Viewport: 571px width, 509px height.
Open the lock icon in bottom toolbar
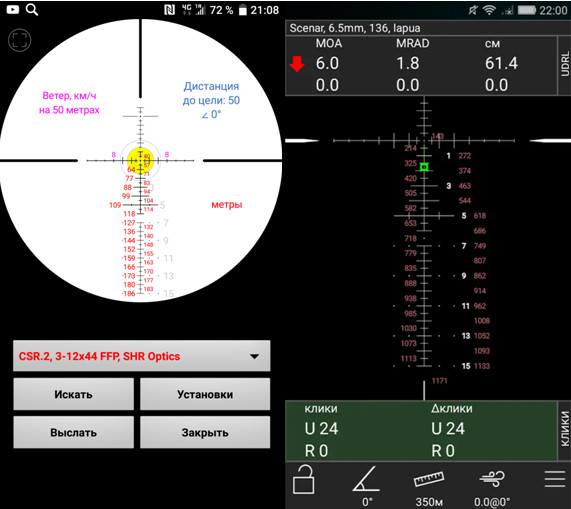303,480
